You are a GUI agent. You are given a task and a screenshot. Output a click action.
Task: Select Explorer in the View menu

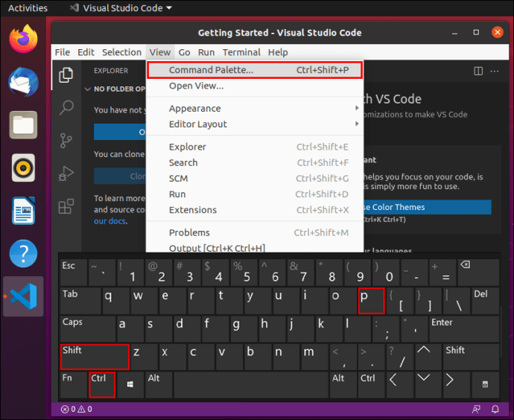(255, 147)
